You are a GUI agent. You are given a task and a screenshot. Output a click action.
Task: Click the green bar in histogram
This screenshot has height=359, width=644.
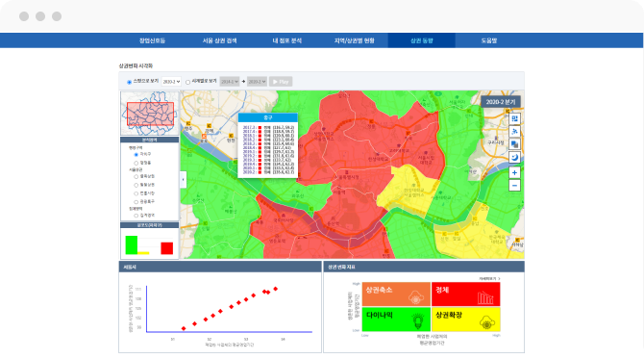click(132, 245)
